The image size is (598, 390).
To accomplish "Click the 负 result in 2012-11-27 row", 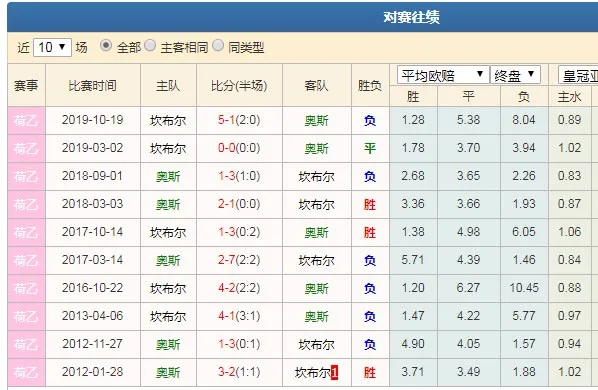I will pyautogui.click(x=370, y=344).
